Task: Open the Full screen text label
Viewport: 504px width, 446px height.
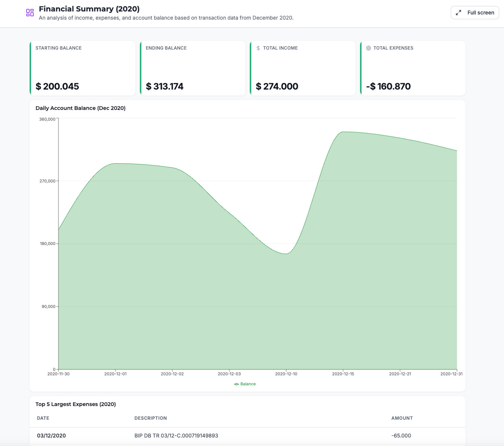Action: pos(480,13)
